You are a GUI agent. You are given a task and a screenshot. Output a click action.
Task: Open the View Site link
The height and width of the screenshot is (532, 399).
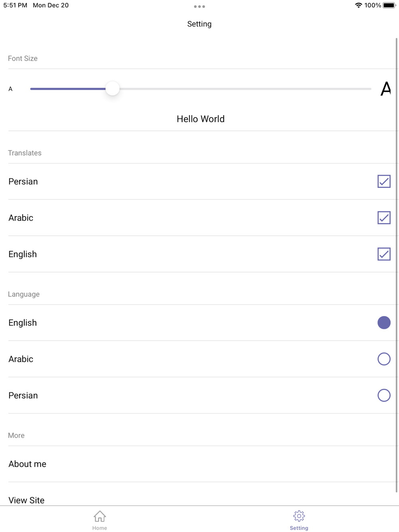tap(26, 500)
